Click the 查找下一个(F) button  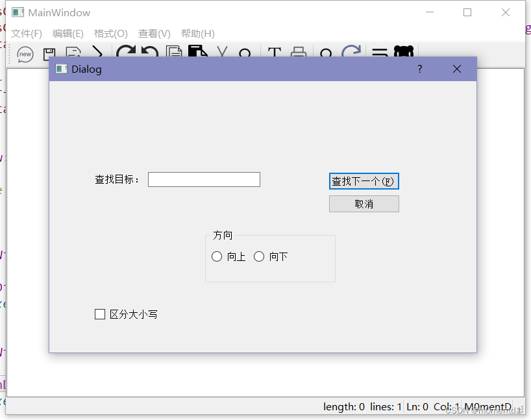click(364, 180)
